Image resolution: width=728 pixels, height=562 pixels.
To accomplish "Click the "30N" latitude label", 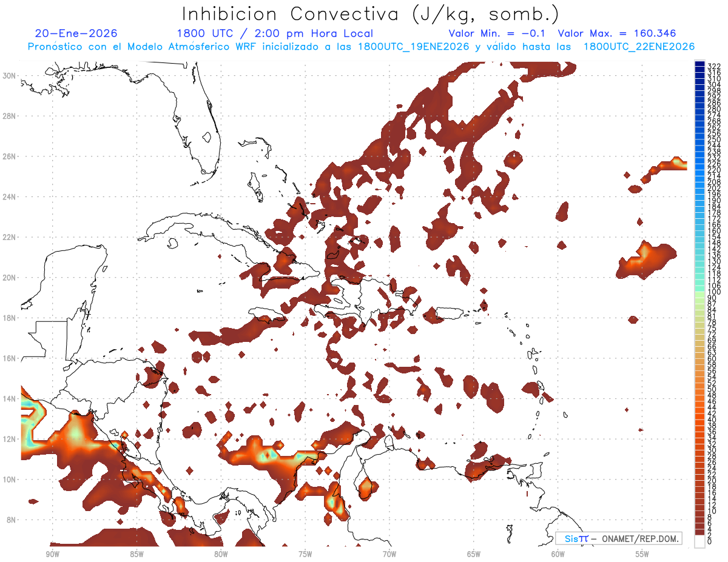I will pyautogui.click(x=10, y=75).
